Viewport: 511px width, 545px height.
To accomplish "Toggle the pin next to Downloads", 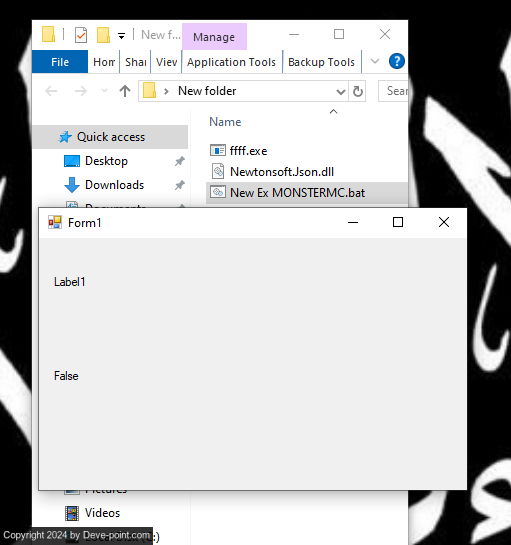I will coord(179,185).
